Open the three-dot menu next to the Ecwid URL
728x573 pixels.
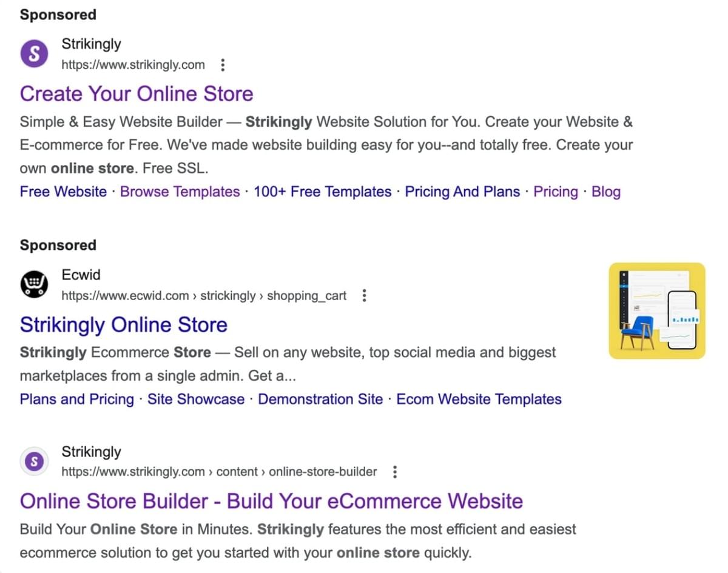[x=364, y=295]
